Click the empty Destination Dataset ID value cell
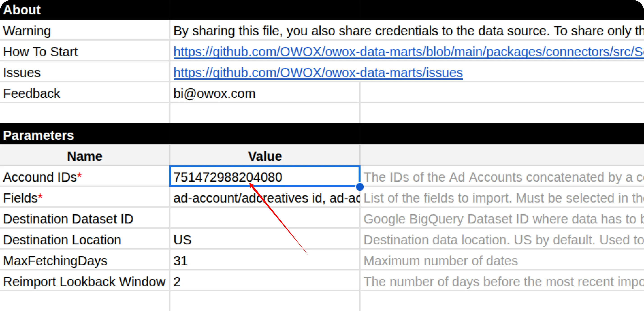 click(265, 219)
